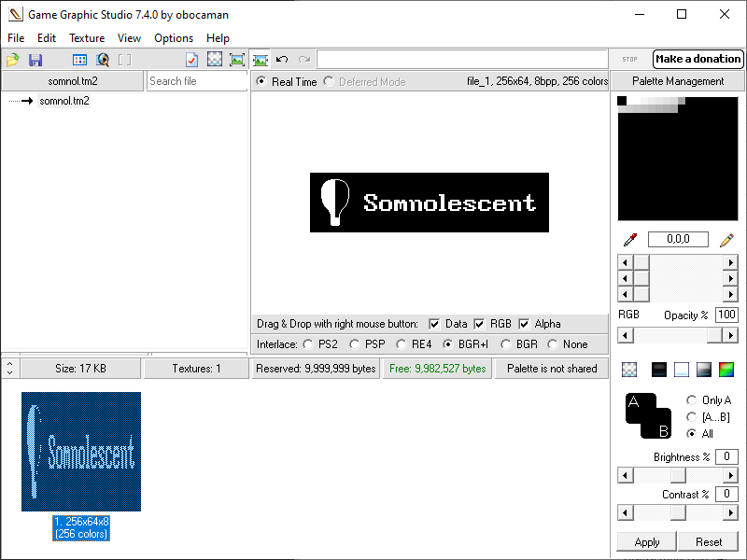
Task: Select the 256x64x8 texture thumbnail
Action: tap(81, 452)
